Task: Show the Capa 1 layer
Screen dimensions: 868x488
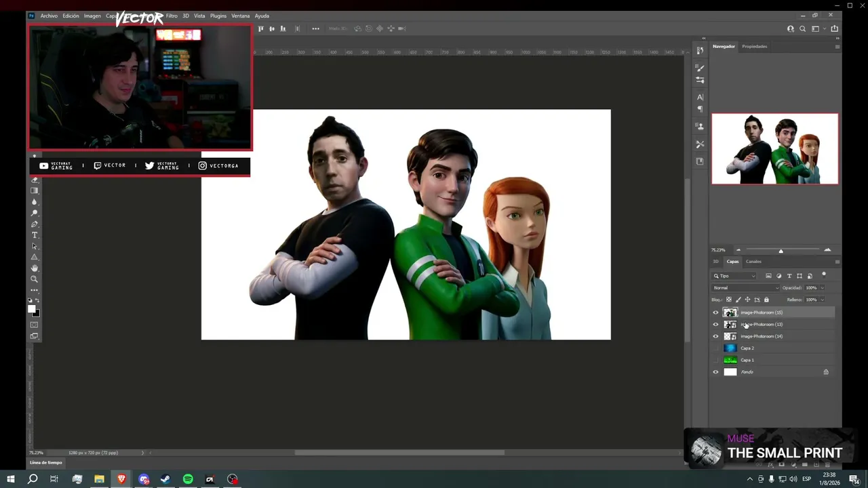Action: tap(715, 360)
